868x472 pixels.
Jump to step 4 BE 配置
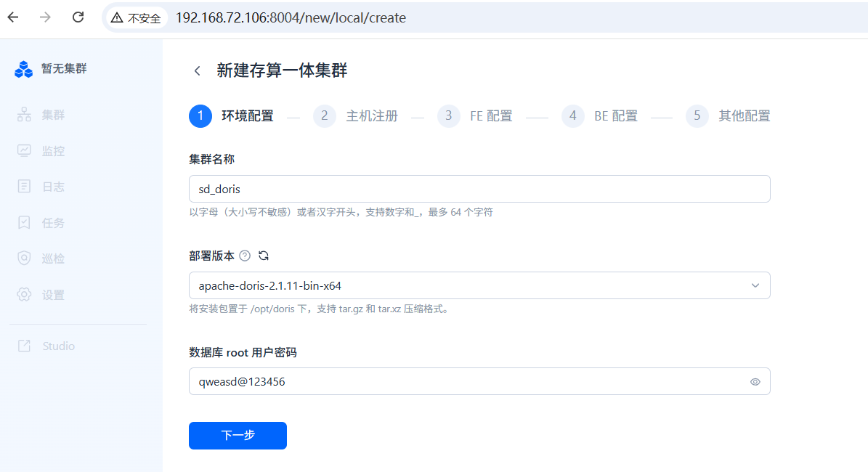click(x=600, y=116)
